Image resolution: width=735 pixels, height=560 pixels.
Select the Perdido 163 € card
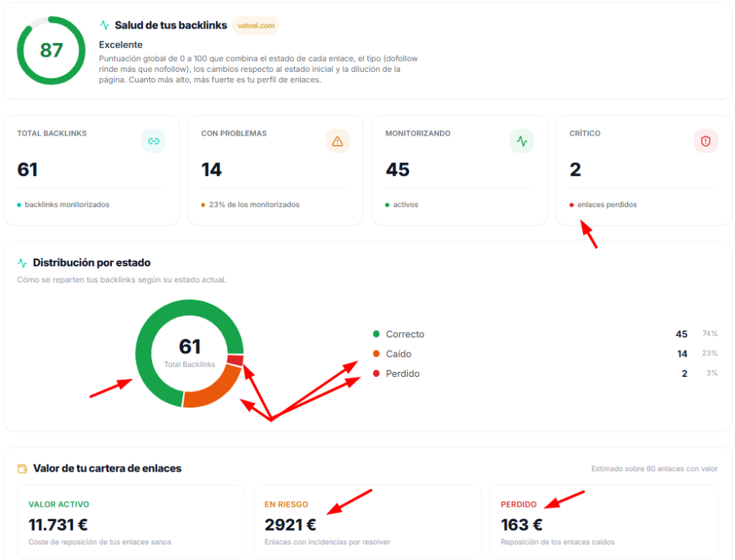coord(604,521)
